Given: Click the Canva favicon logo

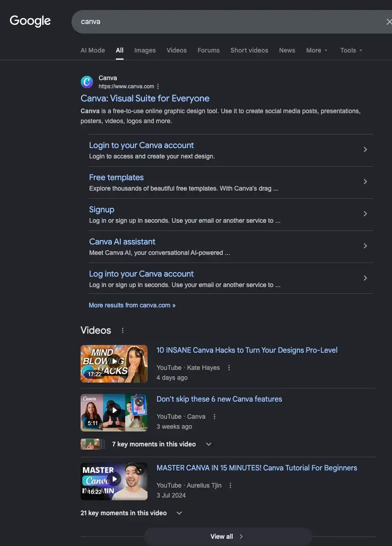Looking at the screenshot, I should (x=87, y=82).
